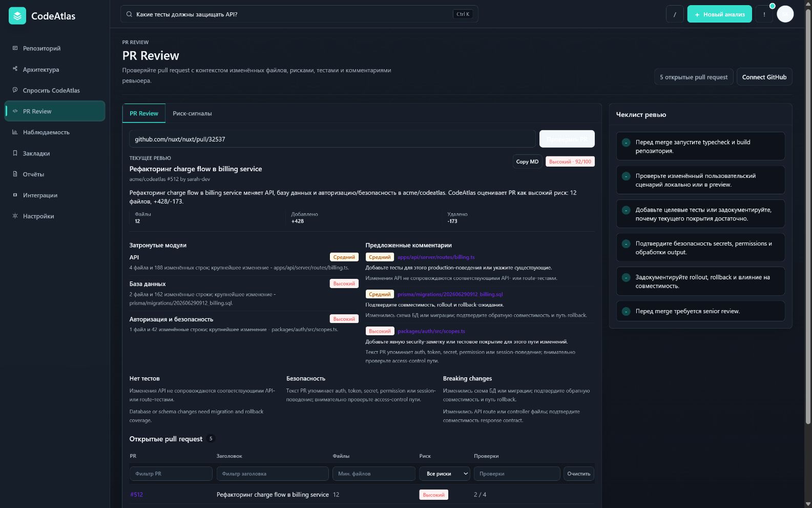Viewport: 812px width, 508px height.
Task: Toggle checklist item about secrets and permissions
Action: [x=626, y=244]
